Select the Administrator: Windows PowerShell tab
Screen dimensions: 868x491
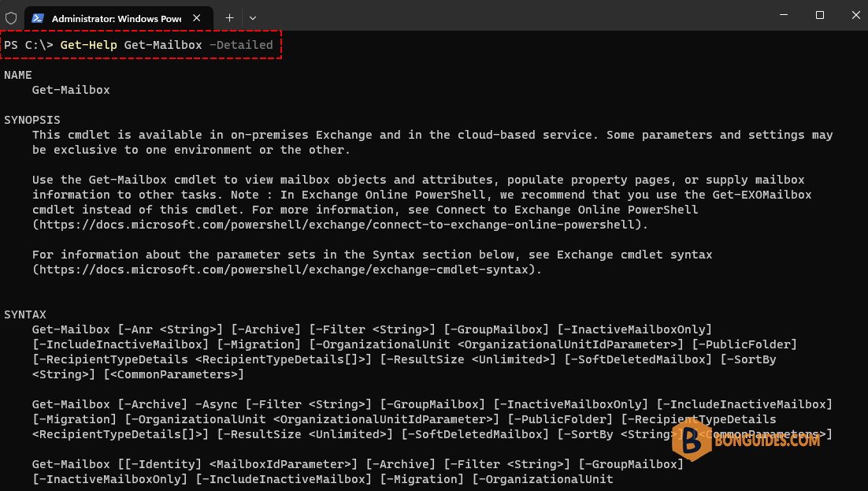pos(118,18)
